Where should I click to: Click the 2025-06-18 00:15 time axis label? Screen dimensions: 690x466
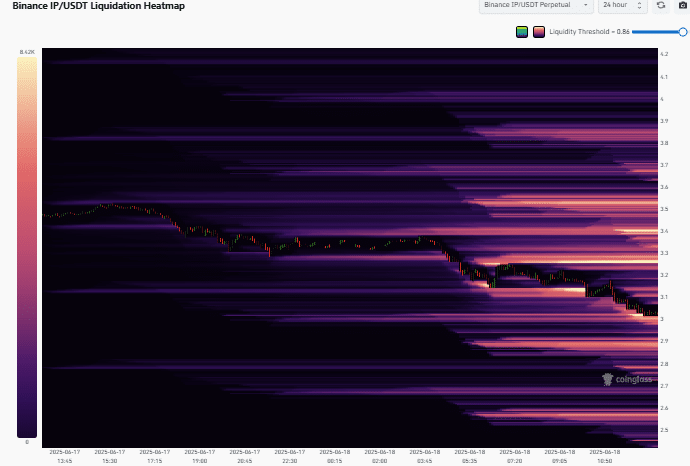pyautogui.click(x=334, y=456)
